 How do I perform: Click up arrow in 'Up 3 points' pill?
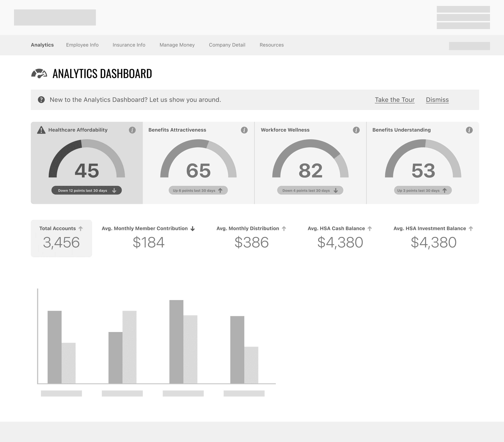[x=444, y=191]
